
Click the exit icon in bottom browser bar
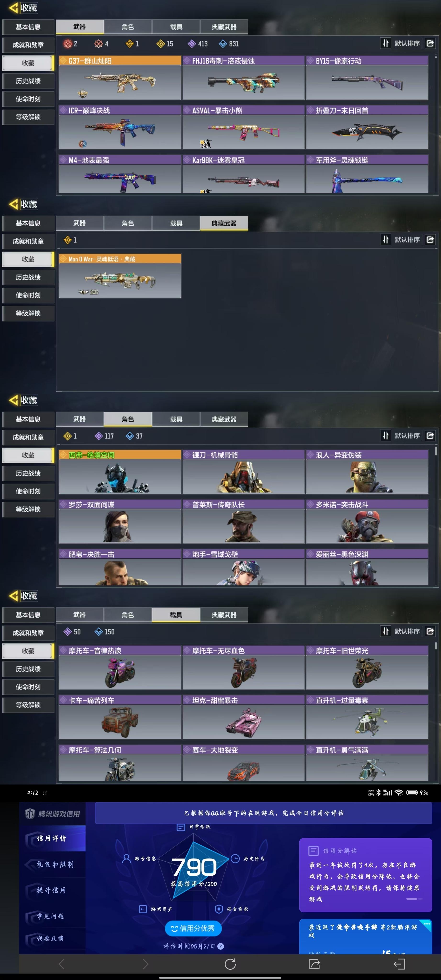pyautogui.click(x=399, y=964)
